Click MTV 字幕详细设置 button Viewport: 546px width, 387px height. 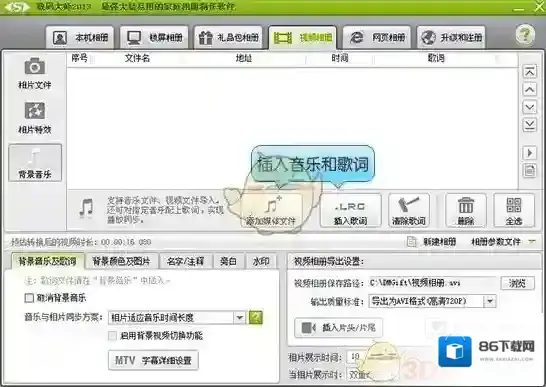[x=153, y=360]
